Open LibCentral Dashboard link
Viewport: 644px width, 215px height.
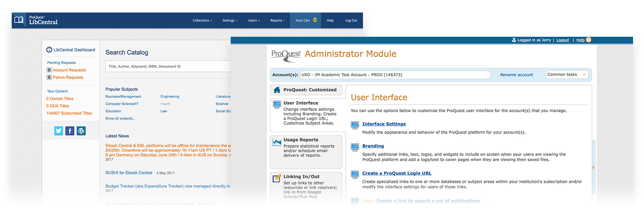74,50
